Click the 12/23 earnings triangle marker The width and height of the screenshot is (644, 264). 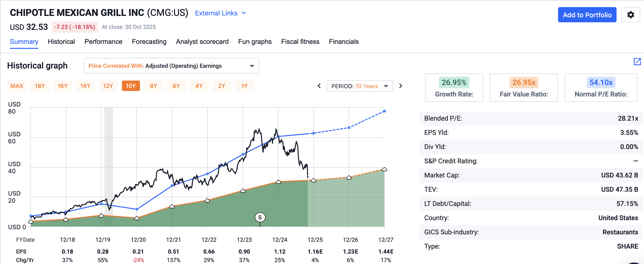click(x=243, y=191)
